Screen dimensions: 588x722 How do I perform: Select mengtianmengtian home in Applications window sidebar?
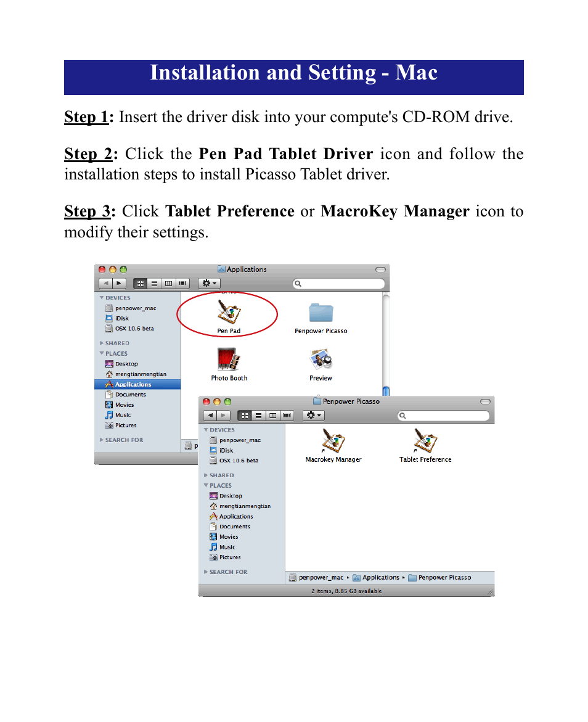tap(137, 374)
